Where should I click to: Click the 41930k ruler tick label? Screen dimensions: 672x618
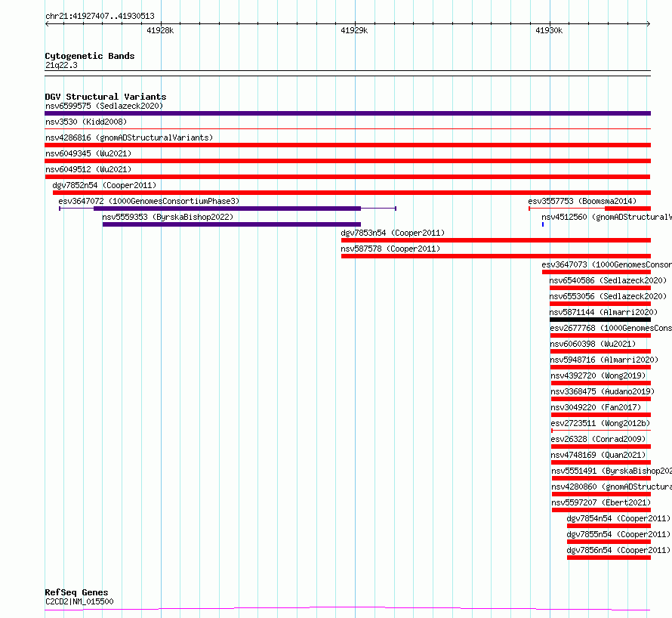point(549,30)
